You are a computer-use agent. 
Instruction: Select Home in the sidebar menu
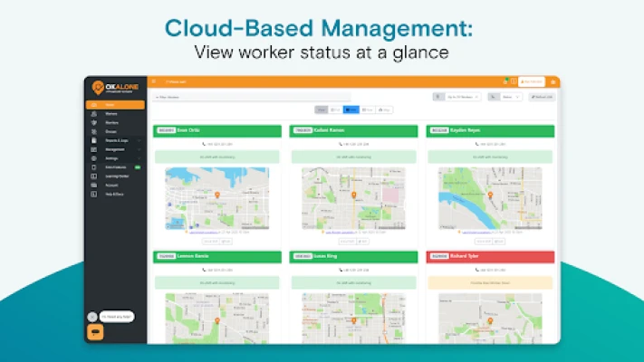coord(115,105)
